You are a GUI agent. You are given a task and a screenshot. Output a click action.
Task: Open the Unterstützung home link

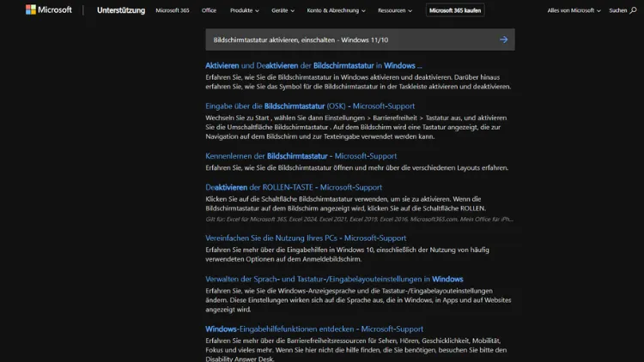click(x=121, y=10)
